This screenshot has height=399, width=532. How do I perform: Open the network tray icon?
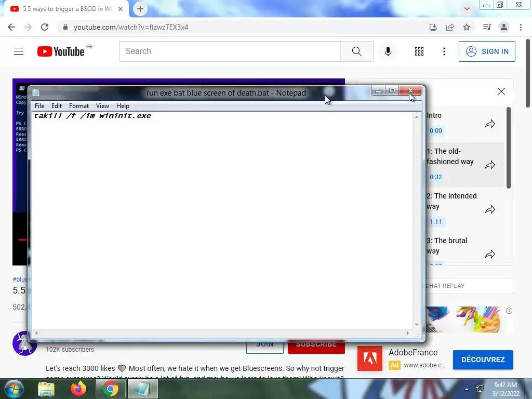(x=480, y=389)
